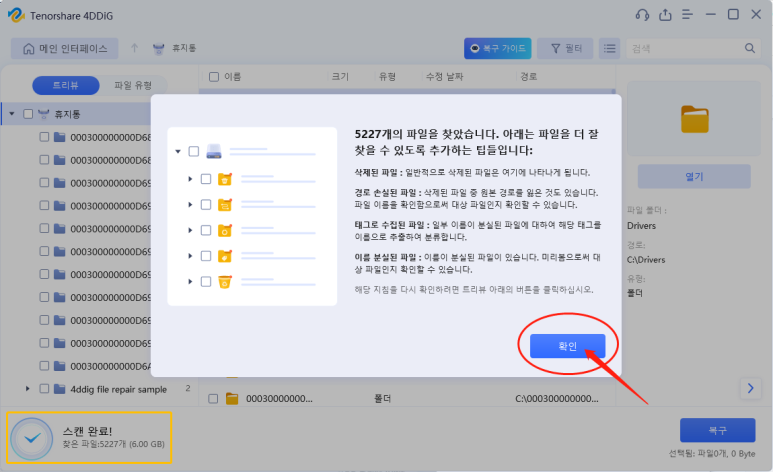Open the 필터 filter button

pos(565,48)
